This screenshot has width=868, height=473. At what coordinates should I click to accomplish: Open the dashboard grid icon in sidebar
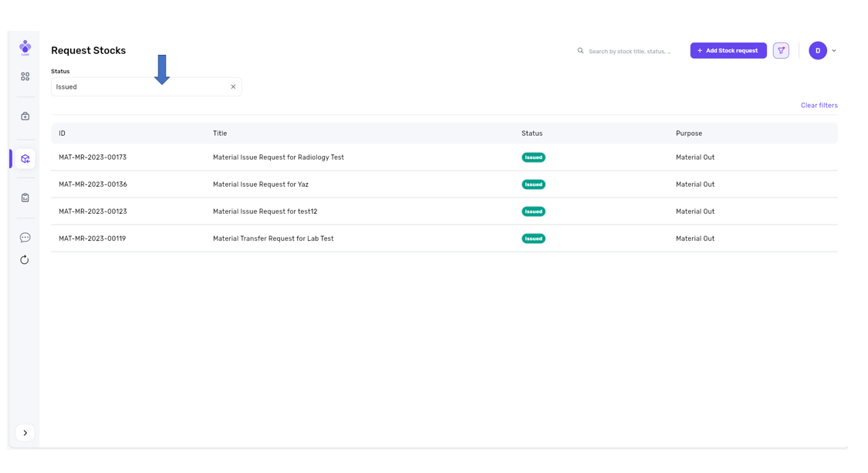point(25,76)
